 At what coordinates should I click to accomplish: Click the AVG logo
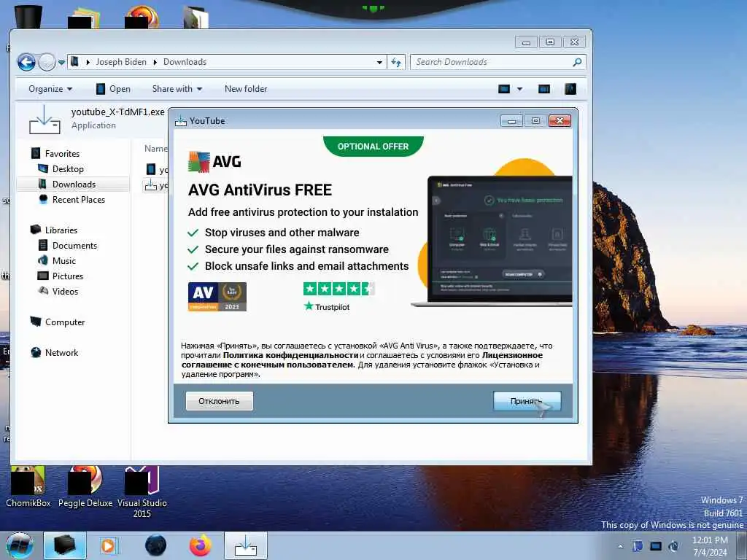[x=214, y=161]
